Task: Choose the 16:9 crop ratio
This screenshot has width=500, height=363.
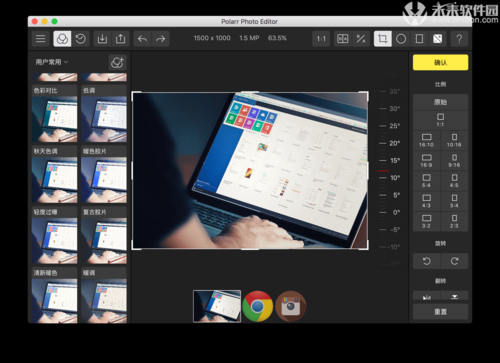Action: tap(426, 161)
